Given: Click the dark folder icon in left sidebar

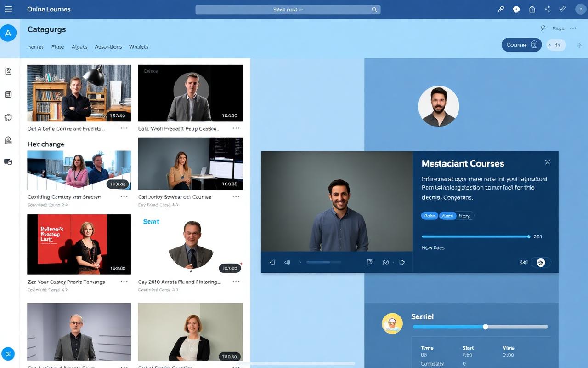Looking at the screenshot, I should (x=8, y=162).
